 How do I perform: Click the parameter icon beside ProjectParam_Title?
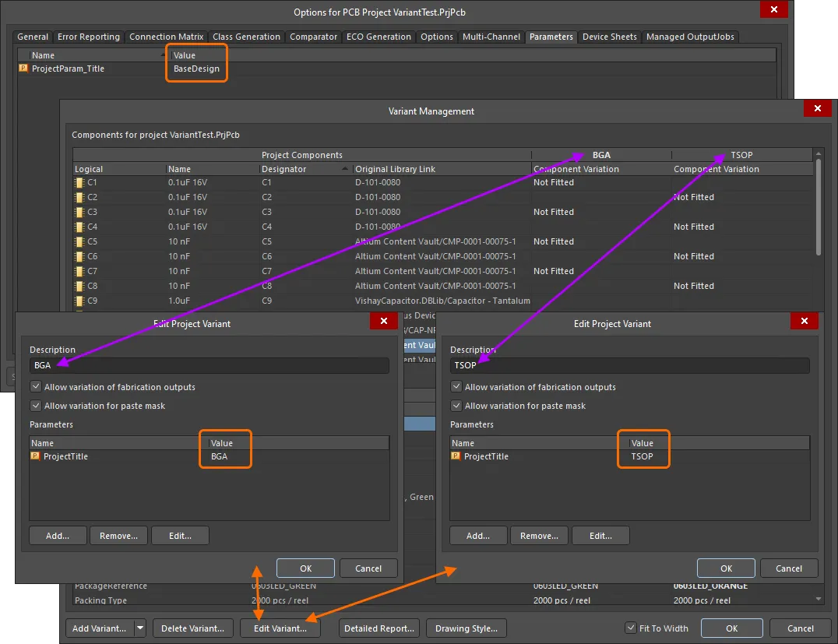pos(23,69)
